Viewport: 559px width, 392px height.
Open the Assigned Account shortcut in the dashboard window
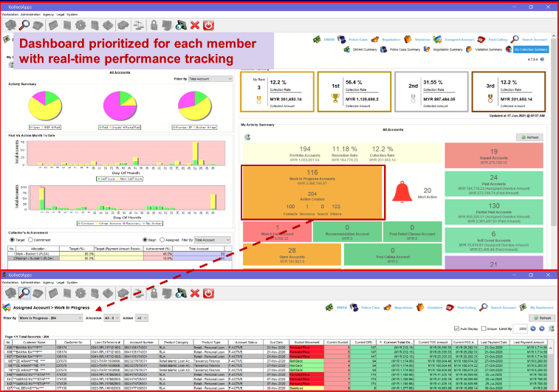tap(454, 40)
